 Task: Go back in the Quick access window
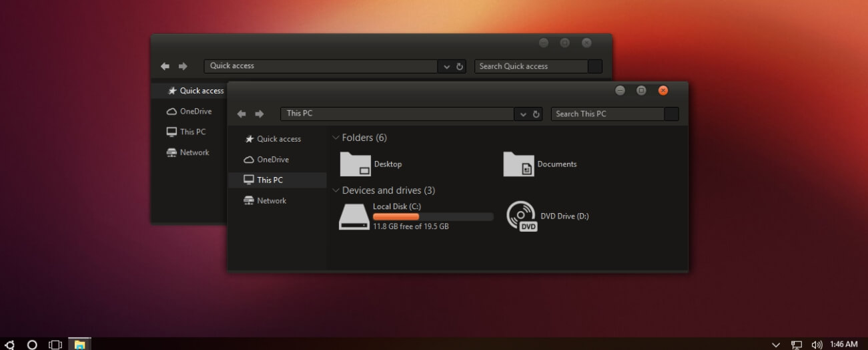click(165, 67)
